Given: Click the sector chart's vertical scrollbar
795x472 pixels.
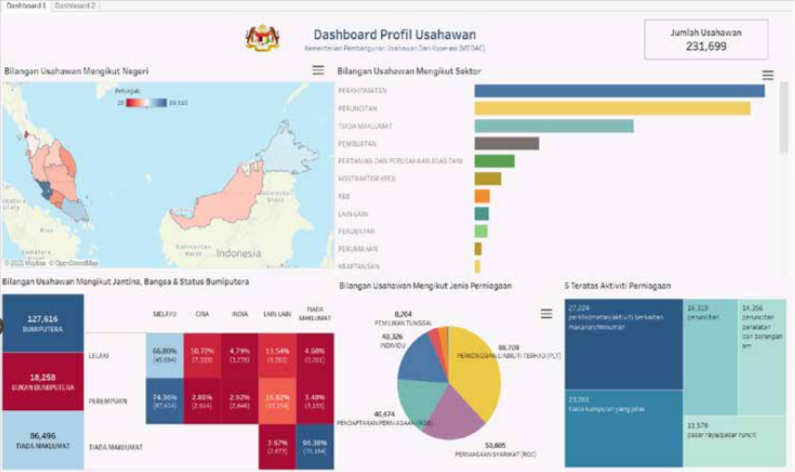Looking at the screenshot, I should pyautogui.click(x=783, y=120).
